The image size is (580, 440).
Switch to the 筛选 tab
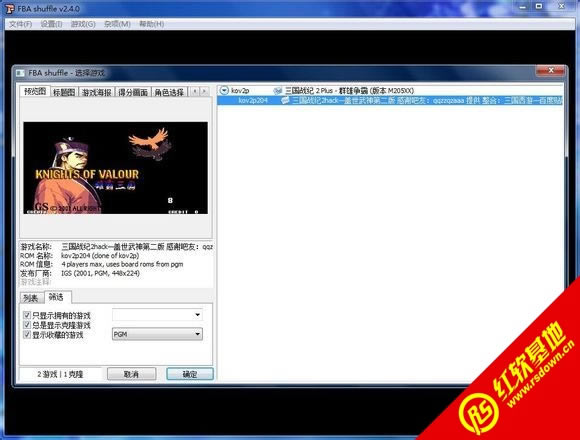(57, 297)
